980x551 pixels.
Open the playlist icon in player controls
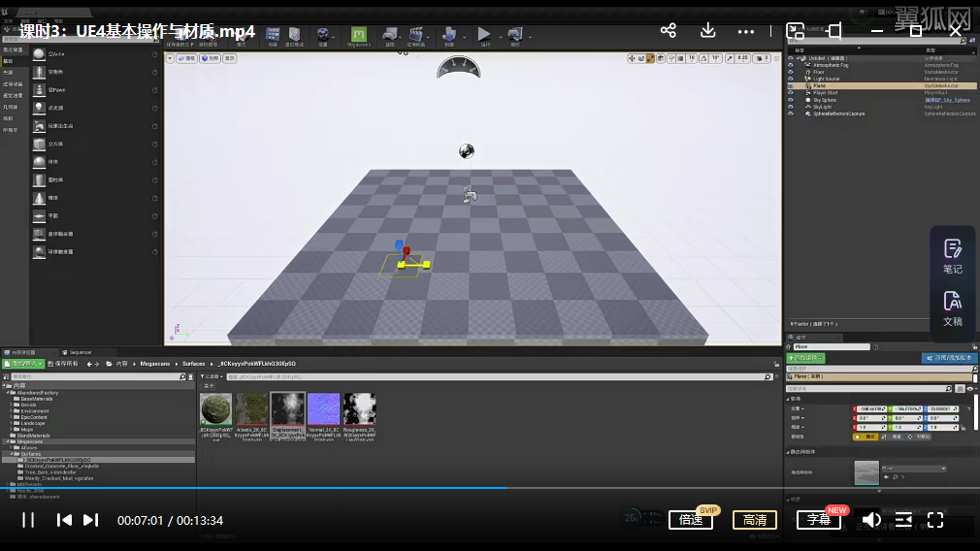pos(903,520)
